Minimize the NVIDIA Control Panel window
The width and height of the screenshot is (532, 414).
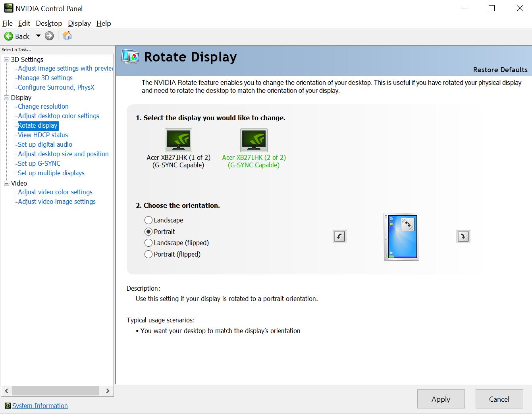(465, 8)
